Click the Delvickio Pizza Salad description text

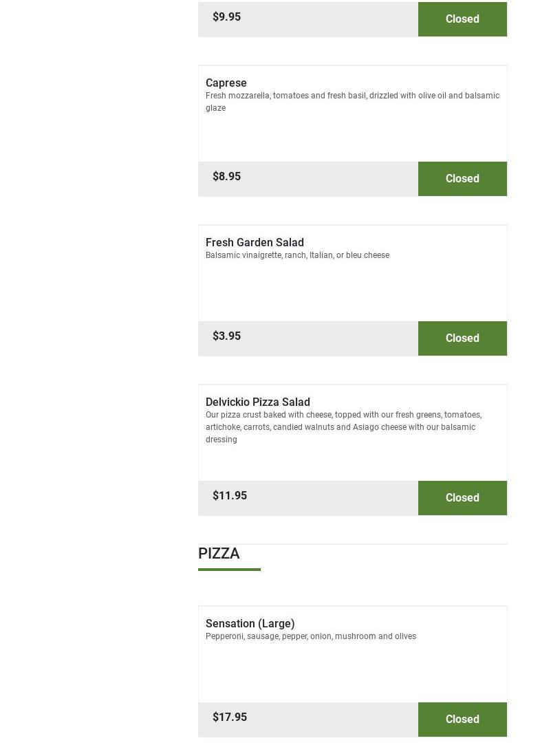tap(343, 426)
